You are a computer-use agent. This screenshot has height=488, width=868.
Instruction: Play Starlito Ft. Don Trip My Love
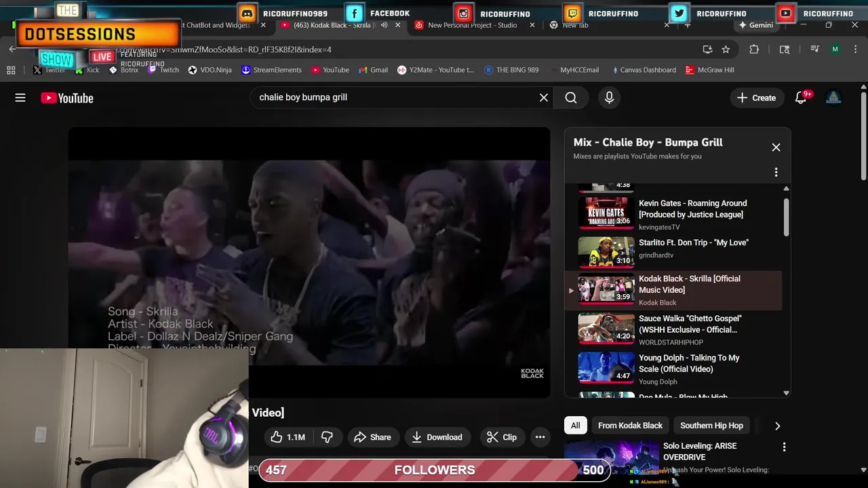(673, 251)
